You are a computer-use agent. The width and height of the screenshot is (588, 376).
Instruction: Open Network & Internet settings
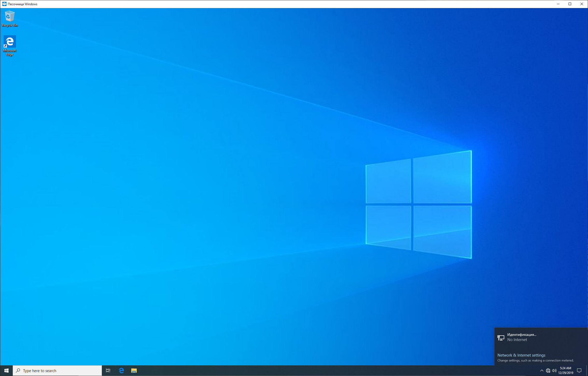(521, 355)
